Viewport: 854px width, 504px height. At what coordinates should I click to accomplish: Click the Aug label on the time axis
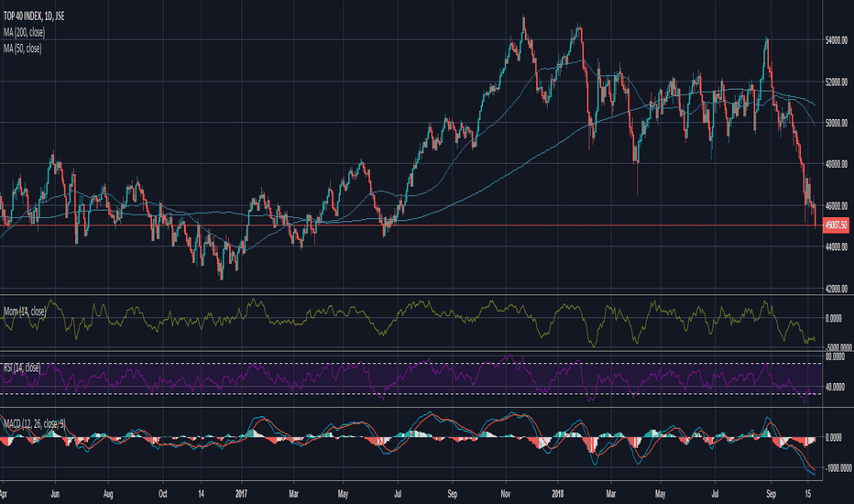click(108, 494)
